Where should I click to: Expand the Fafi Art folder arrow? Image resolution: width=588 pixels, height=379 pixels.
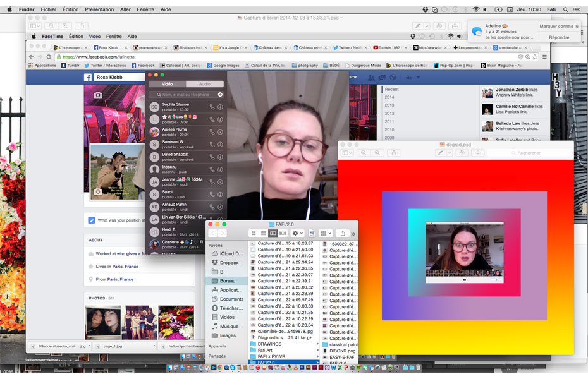[x=317, y=350]
